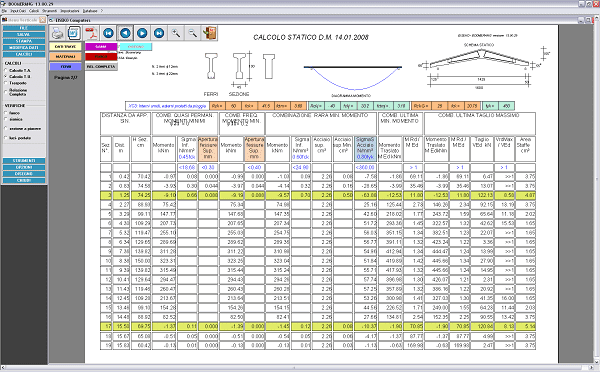
Task: Click the SEZIONE cross-section drawing
Action: [x=240, y=66]
